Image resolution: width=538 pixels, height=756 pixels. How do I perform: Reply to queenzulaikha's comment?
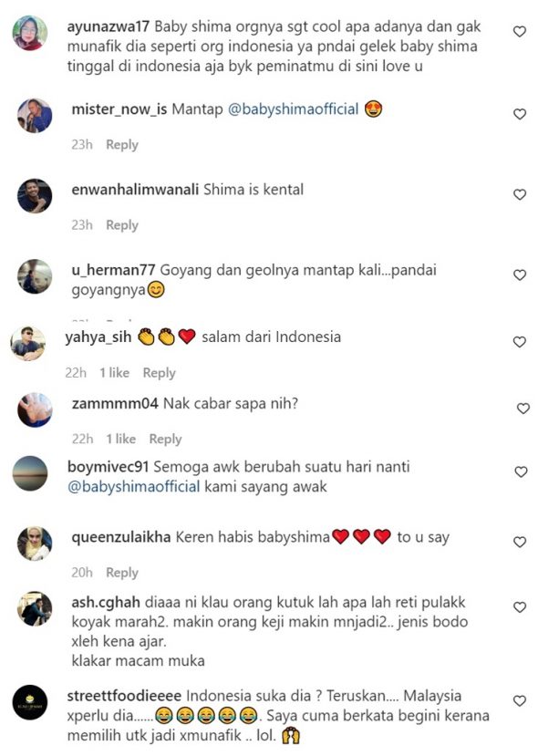(x=122, y=573)
